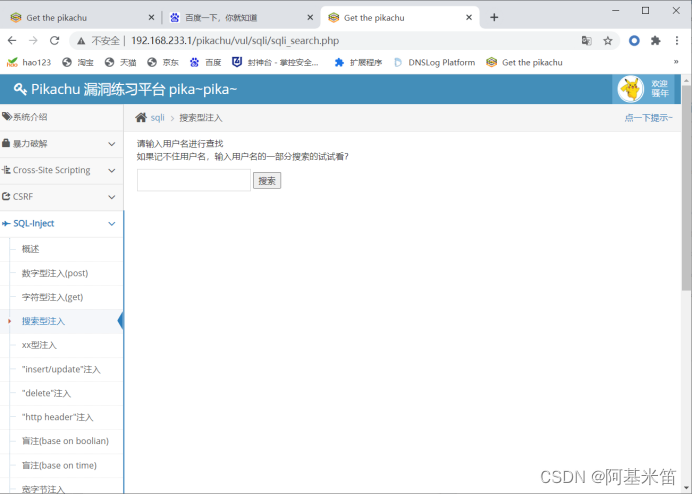Image resolution: width=692 pixels, height=495 pixels.
Task: Open 盲注(base on time) in sidebar
Action: pos(59,465)
